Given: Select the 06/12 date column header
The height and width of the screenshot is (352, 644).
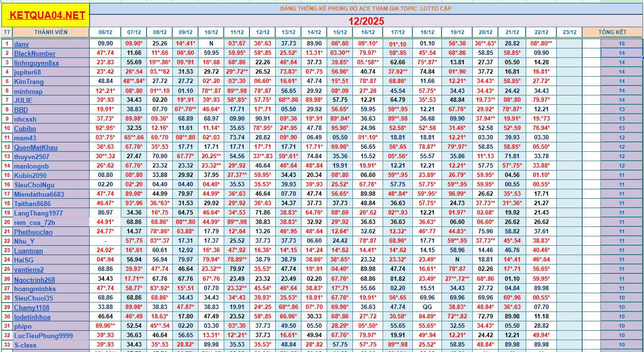Looking at the screenshot, I should [x=105, y=32].
